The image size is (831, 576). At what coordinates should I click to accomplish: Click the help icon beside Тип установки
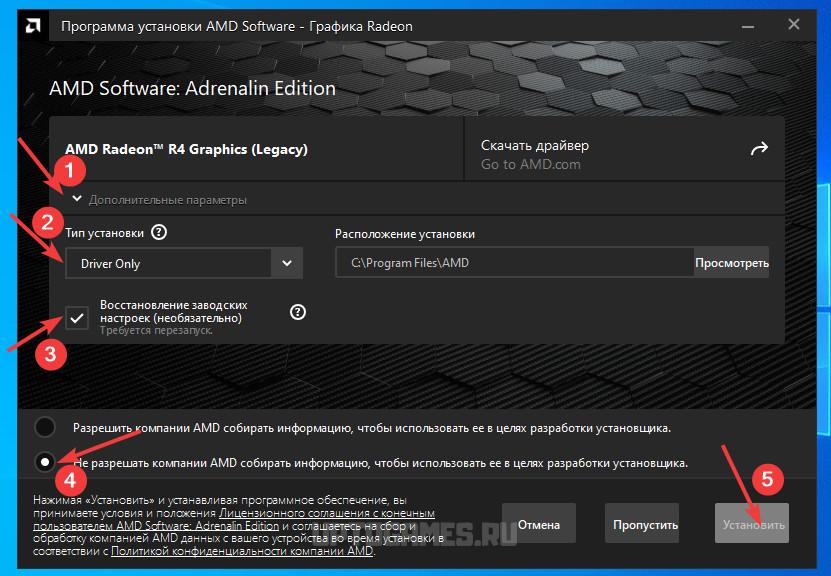tap(159, 232)
